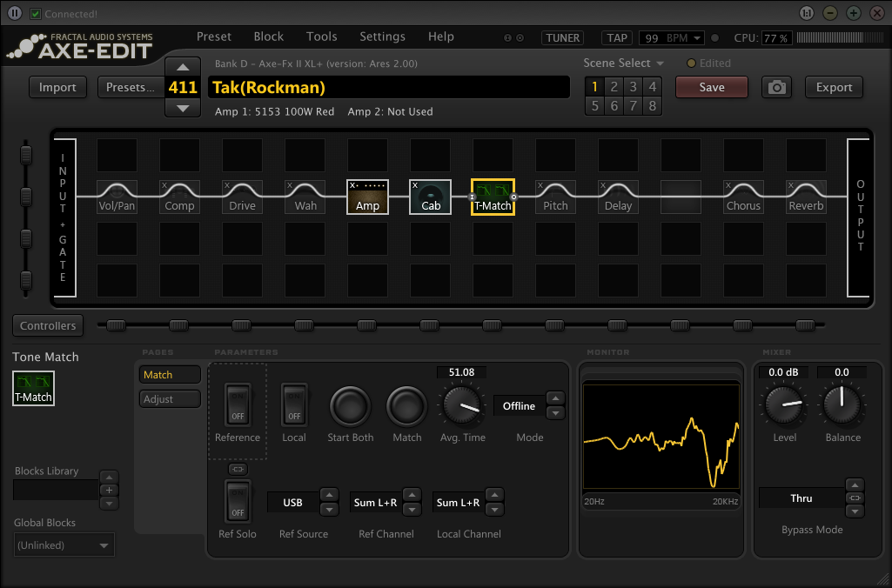This screenshot has height=588, width=892.
Task: Go to previous preset with down arrow
Action: pos(183,108)
